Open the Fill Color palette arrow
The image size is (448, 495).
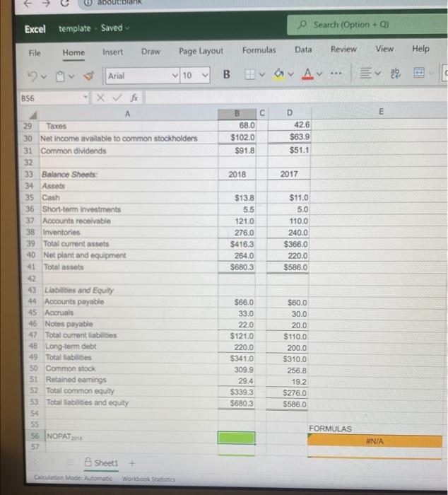point(290,74)
